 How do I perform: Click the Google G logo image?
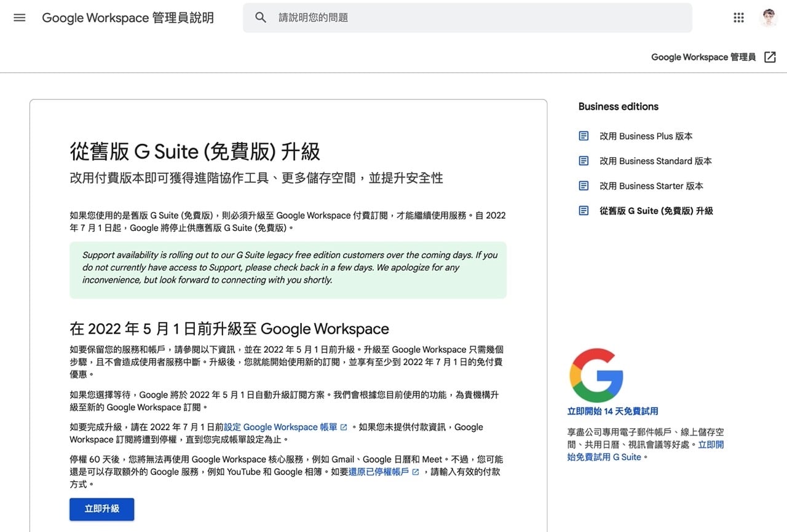(596, 375)
